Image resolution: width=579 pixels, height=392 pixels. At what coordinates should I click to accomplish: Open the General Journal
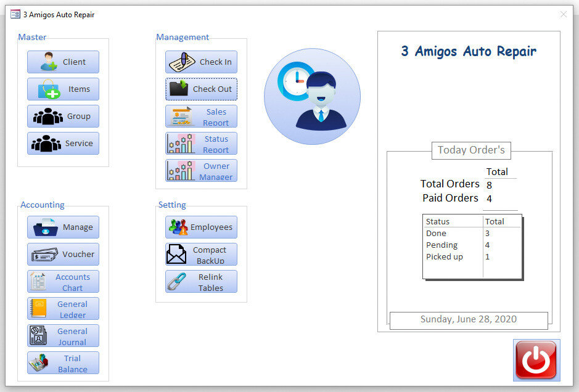[62, 335]
